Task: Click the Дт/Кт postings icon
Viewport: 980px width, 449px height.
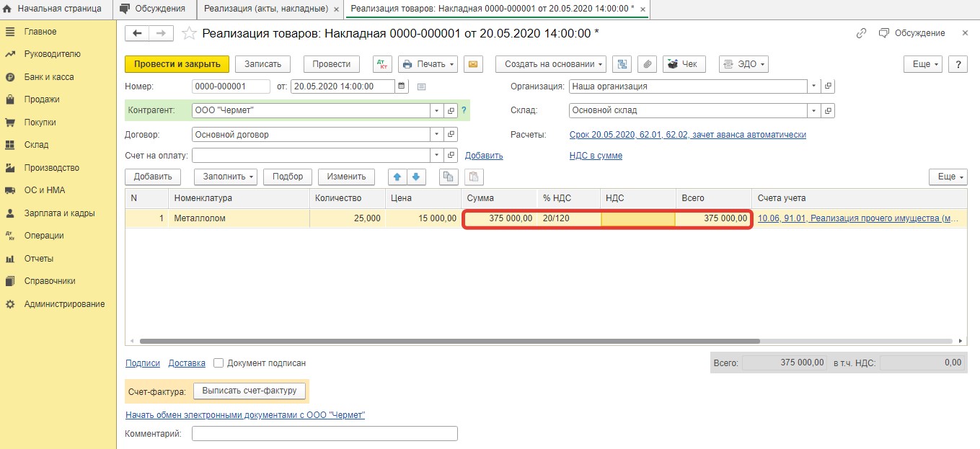Action: click(382, 64)
